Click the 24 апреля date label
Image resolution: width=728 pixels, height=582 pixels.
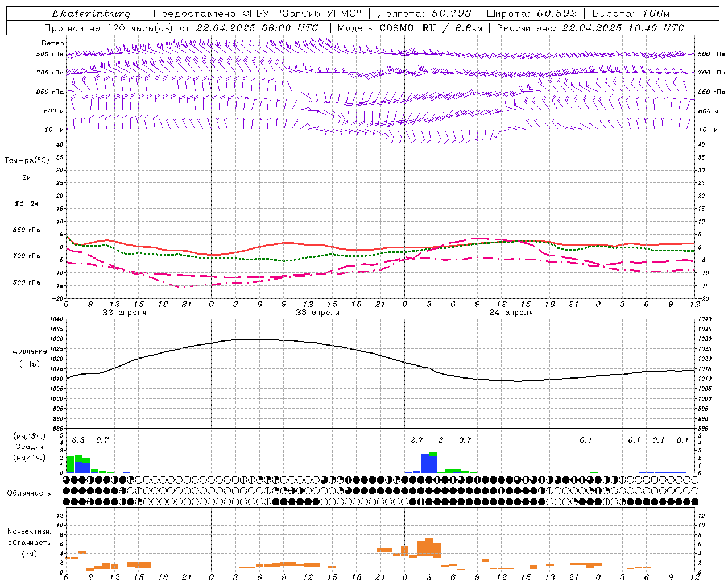tap(511, 313)
